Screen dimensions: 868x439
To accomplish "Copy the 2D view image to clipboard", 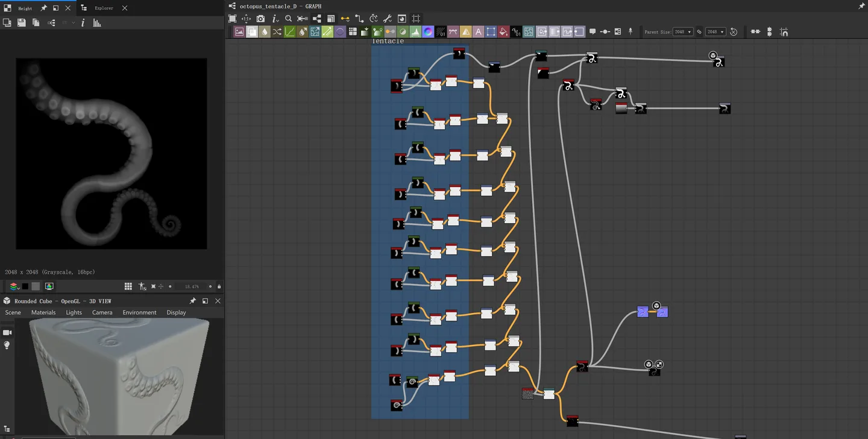I will coord(36,22).
